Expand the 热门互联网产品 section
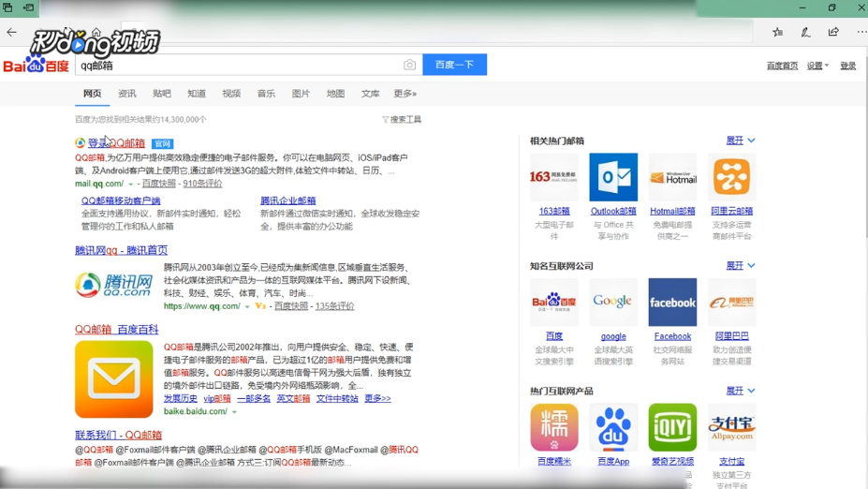868x489 pixels. (740, 391)
